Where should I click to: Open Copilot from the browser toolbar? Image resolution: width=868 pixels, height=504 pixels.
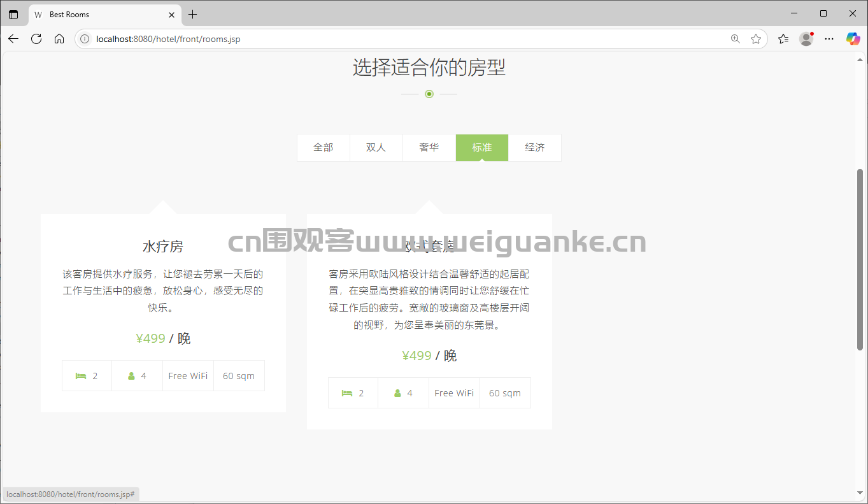point(853,39)
